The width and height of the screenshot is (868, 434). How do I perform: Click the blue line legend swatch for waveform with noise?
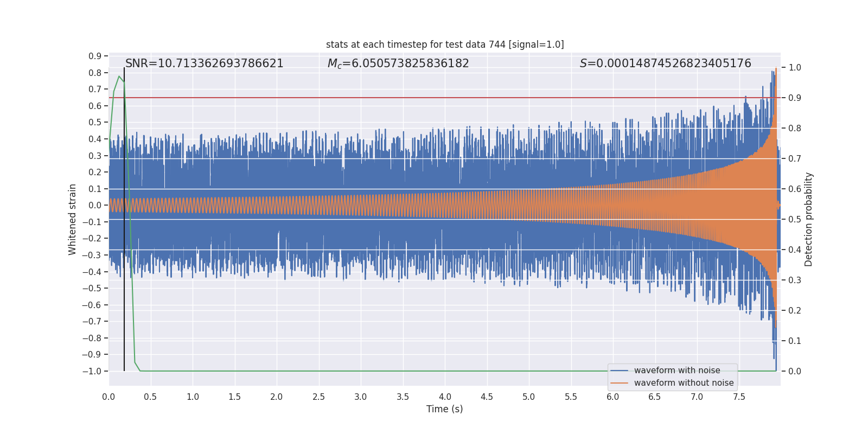(620, 371)
